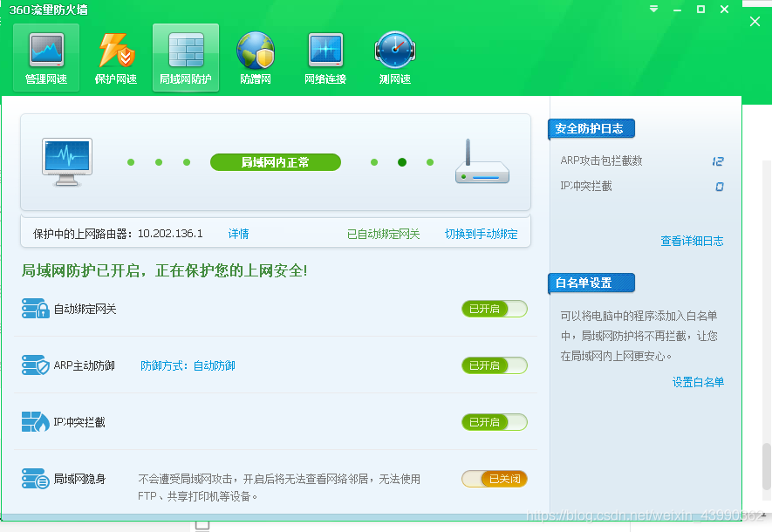
Task: Open the 管理网速 tab icon
Action: point(46,51)
